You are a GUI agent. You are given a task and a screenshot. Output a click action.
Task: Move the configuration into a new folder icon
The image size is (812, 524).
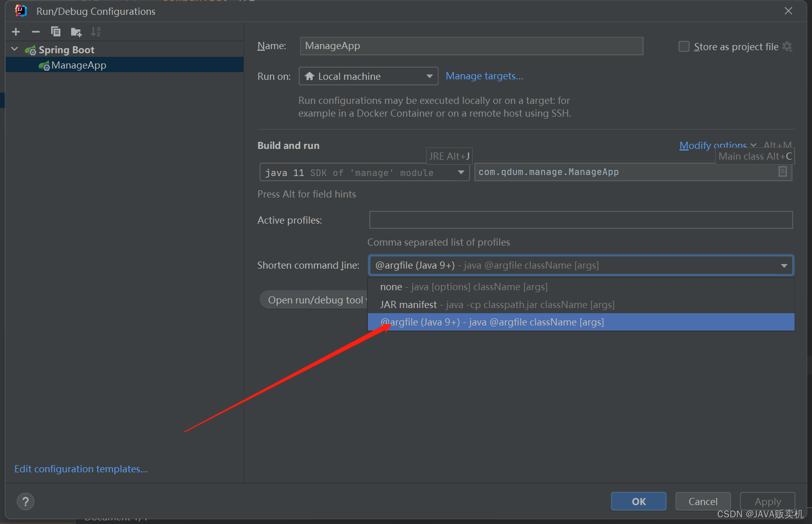(x=76, y=32)
